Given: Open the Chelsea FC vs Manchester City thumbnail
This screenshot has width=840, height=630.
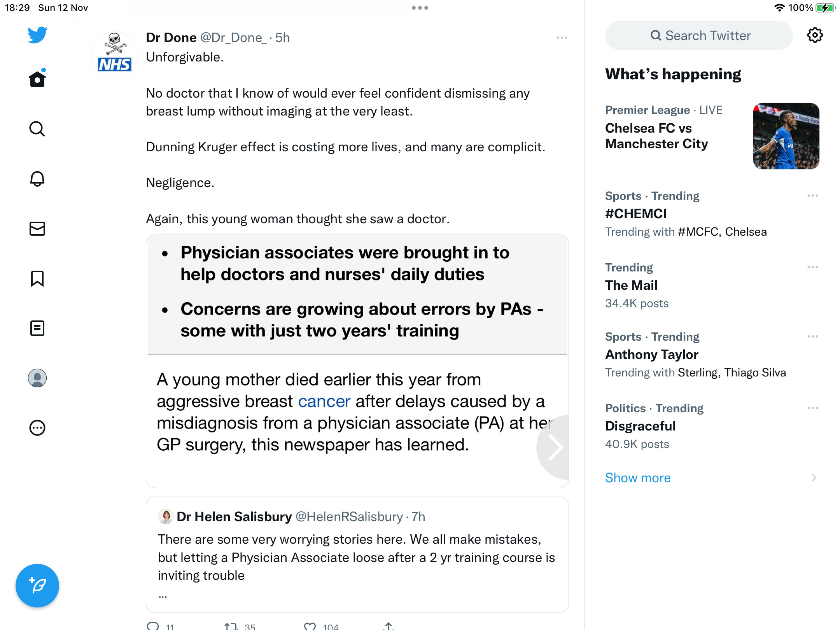Looking at the screenshot, I should [x=786, y=136].
